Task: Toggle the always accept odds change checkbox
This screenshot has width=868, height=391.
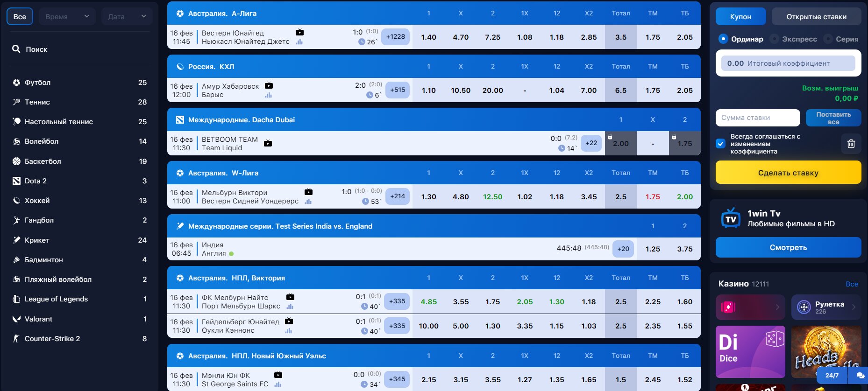Action: coord(721,144)
